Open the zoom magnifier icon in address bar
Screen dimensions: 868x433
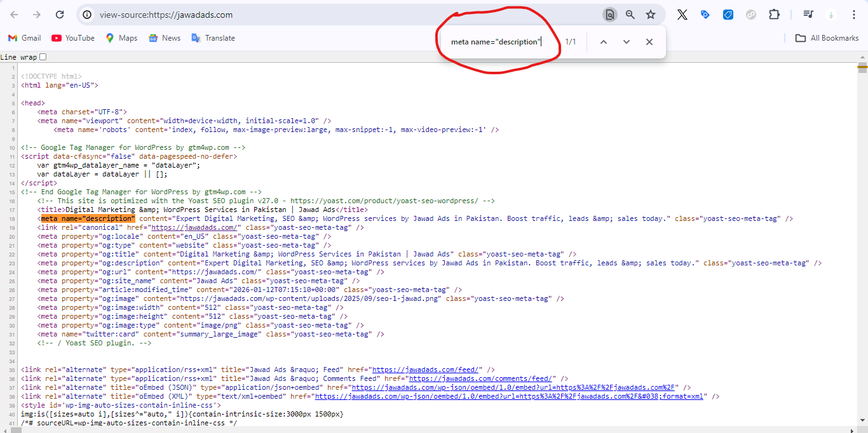pyautogui.click(x=630, y=15)
